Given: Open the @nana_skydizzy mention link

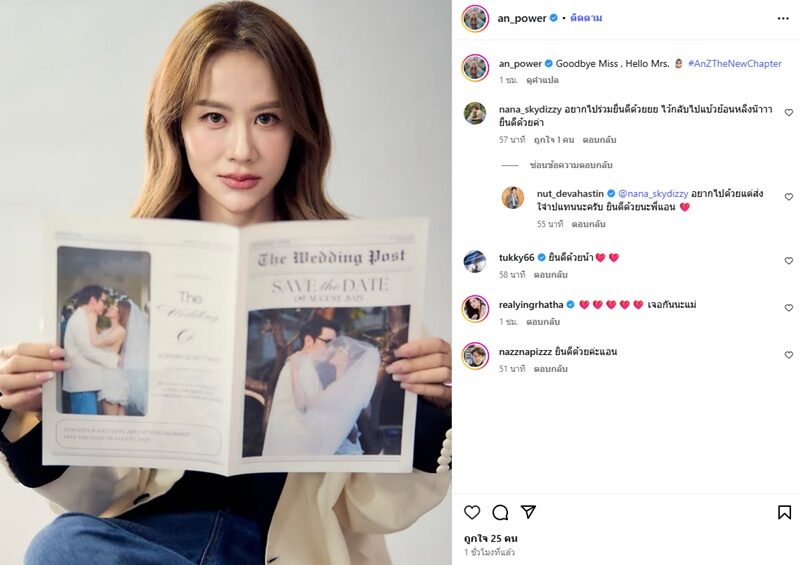Looking at the screenshot, I should point(653,193).
